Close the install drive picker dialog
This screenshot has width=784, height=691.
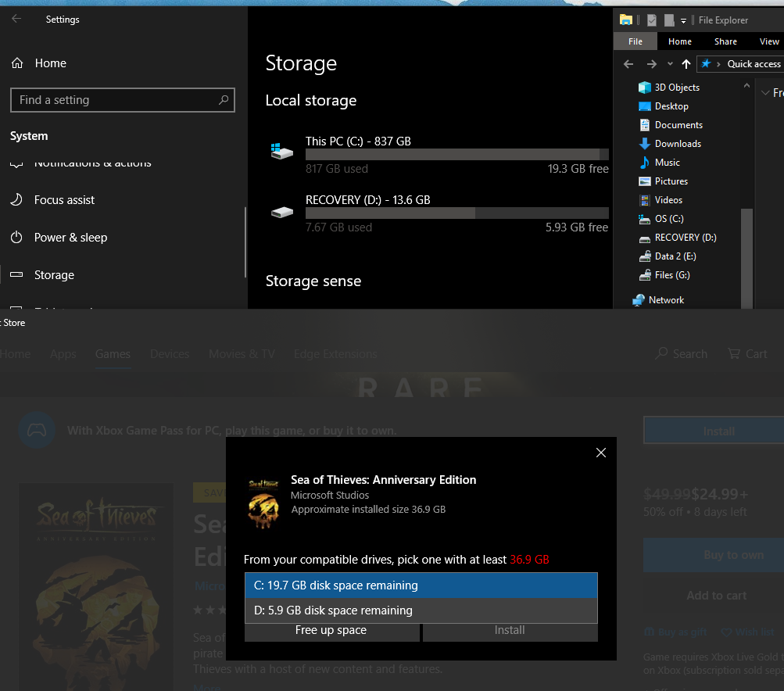pos(601,453)
